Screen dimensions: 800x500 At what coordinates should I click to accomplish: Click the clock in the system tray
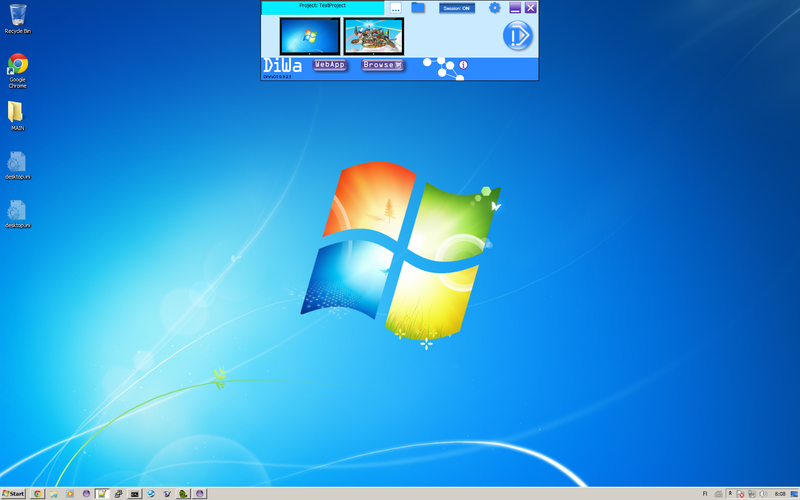780,493
